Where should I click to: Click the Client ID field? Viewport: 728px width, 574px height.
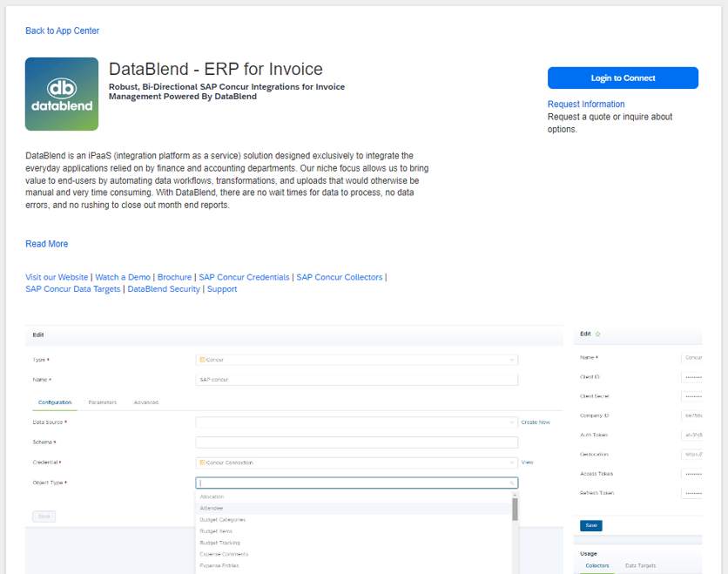click(691, 377)
